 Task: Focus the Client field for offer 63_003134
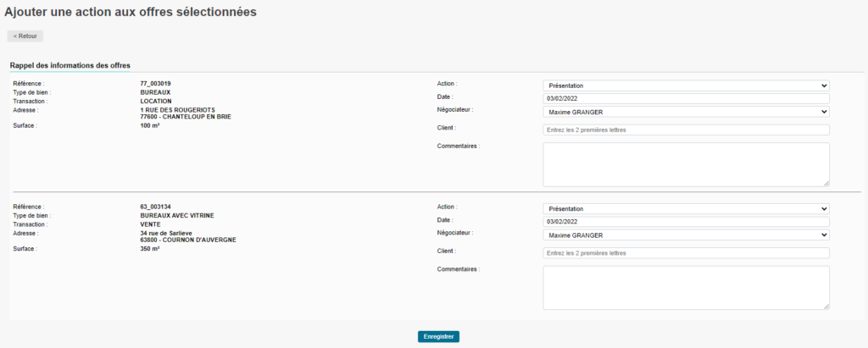[x=685, y=253]
